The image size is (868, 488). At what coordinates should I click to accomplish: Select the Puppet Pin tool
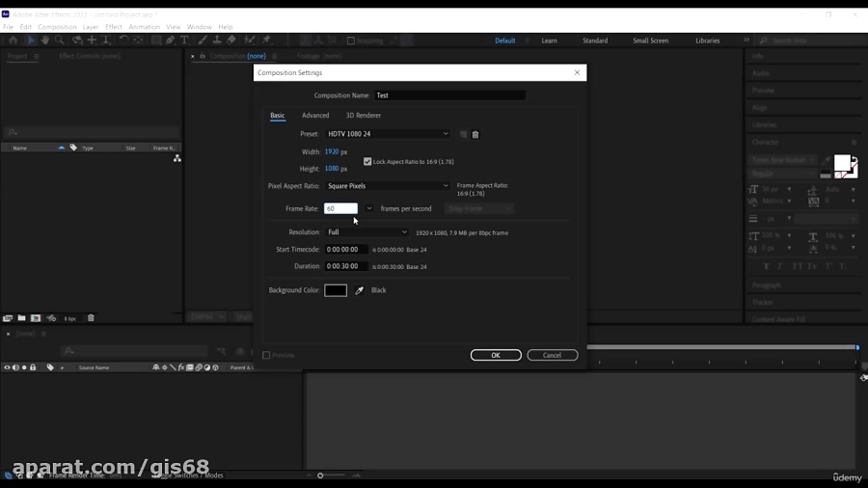267,40
